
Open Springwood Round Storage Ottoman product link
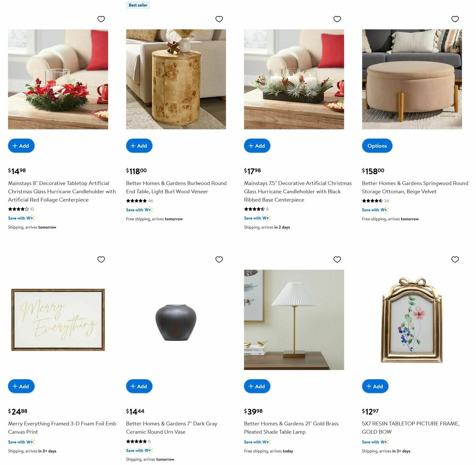pyautogui.click(x=415, y=187)
